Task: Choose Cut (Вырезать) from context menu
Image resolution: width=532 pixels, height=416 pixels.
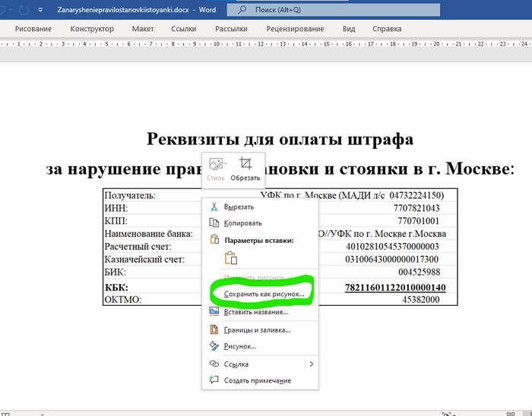Action: click(239, 207)
